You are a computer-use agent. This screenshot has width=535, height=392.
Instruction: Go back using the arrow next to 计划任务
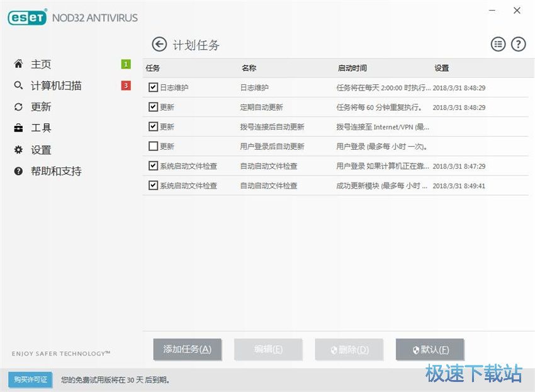coord(159,44)
